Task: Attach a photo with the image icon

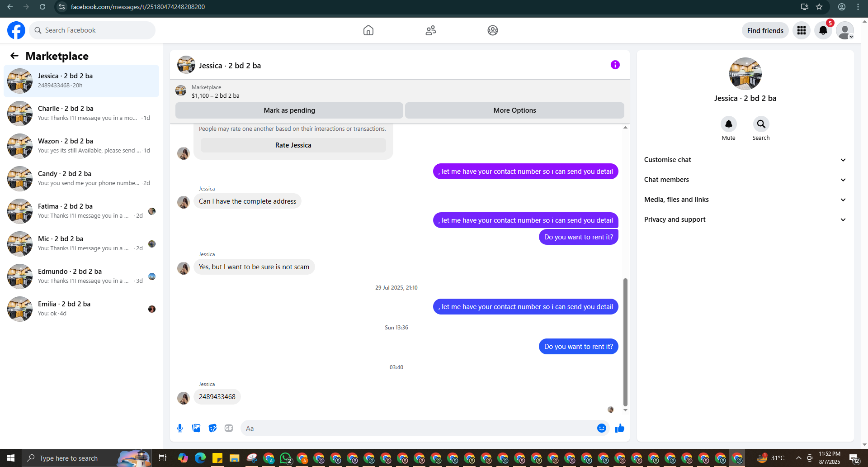Action: click(x=196, y=428)
